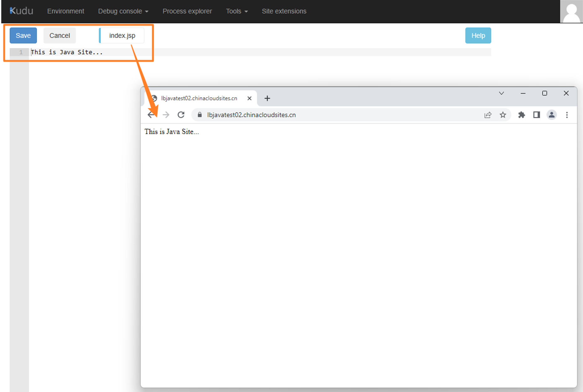Toggle the browser side panel icon
The image size is (583, 392).
point(536,115)
